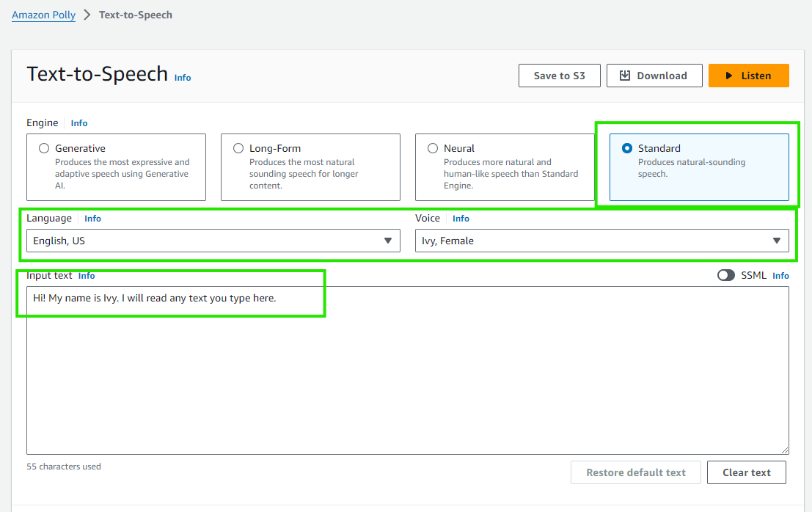The image size is (812, 512).
Task: Select the Long-Form engine option
Action: [x=238, y=148]
